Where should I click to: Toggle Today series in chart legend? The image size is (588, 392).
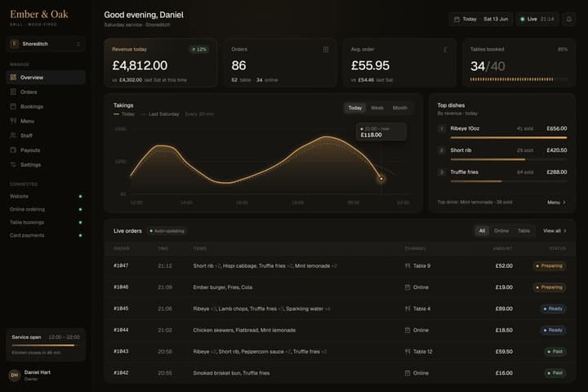click(x=124, y=114)
